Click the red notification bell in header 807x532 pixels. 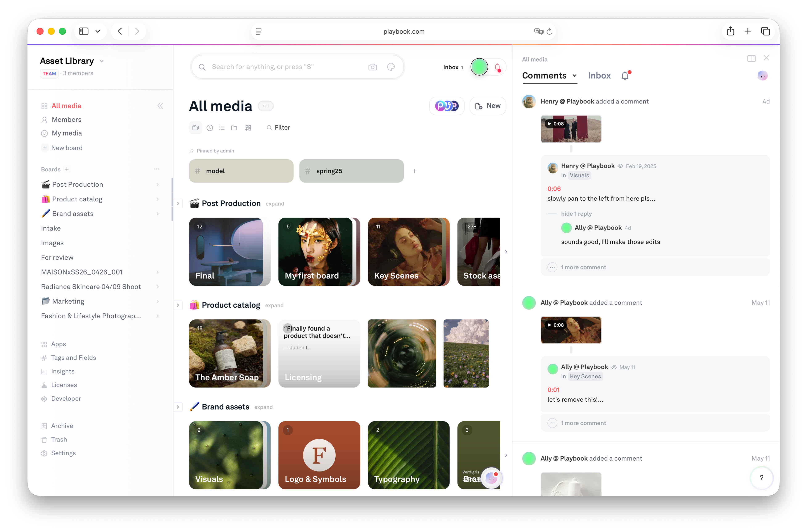pyautogui.click(x=497, y=67)
